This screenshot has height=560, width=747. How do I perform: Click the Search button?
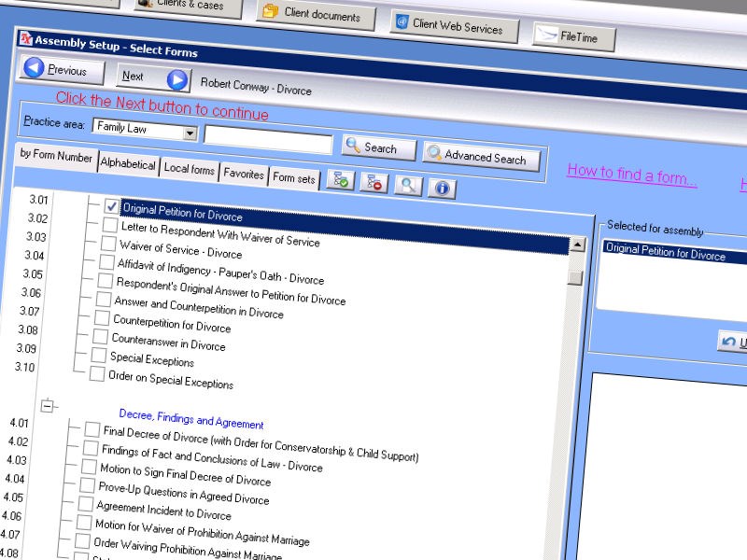click(379, 147)
